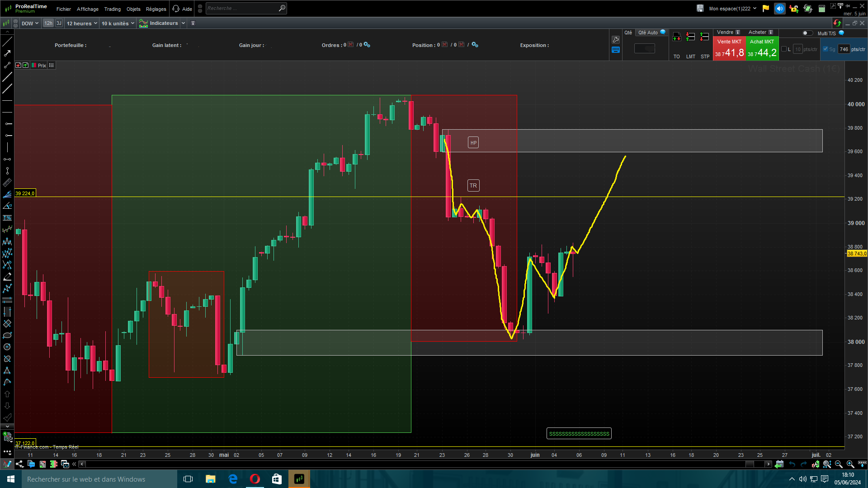868x488 pixels.
Task: Open the Indicateurs panel icon
Action: (143, 23)
